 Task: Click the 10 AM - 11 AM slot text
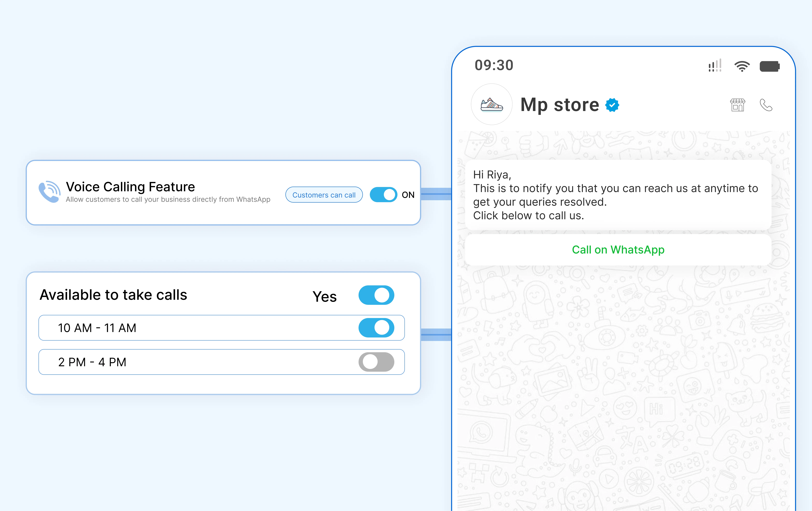(x=97, y=328)
